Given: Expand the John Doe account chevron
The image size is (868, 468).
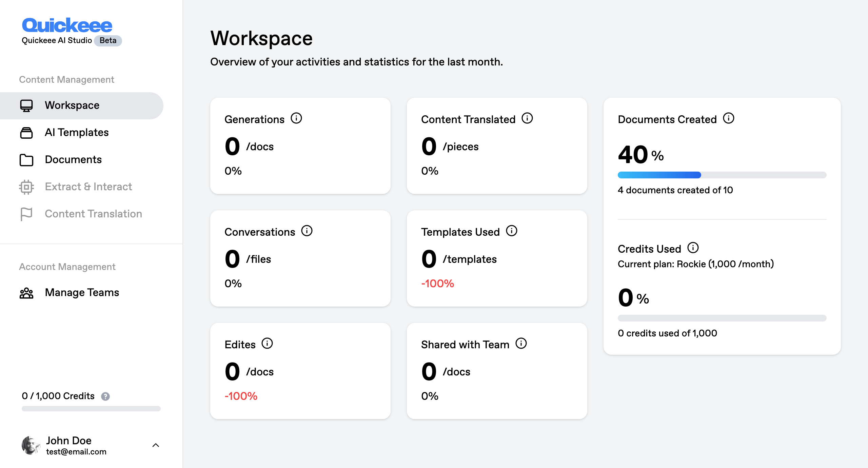Looking at the screenshot, I should [x=156, y=445].
